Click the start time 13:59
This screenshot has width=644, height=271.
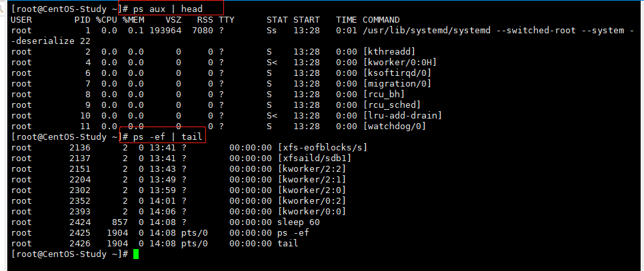click(x=162, y=190)
